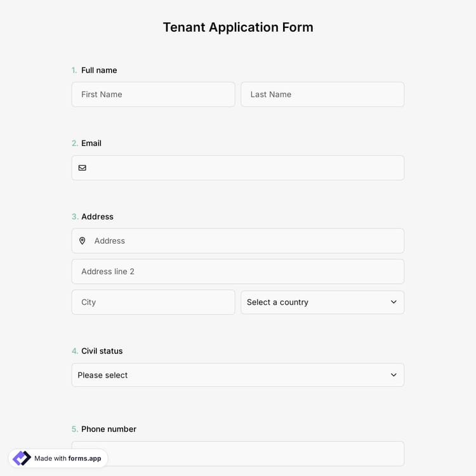Click the Email question label

coord(91,143)
